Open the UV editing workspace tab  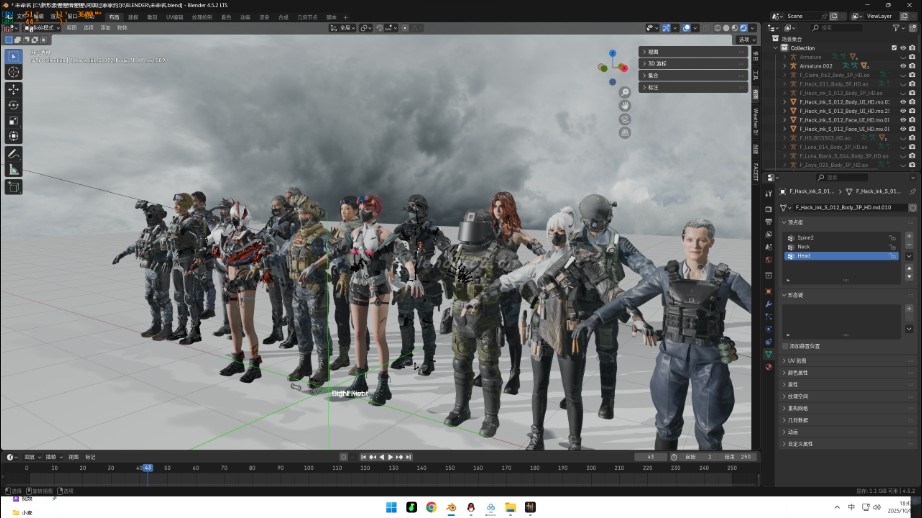pyautogui.click(x=174, y=17)
